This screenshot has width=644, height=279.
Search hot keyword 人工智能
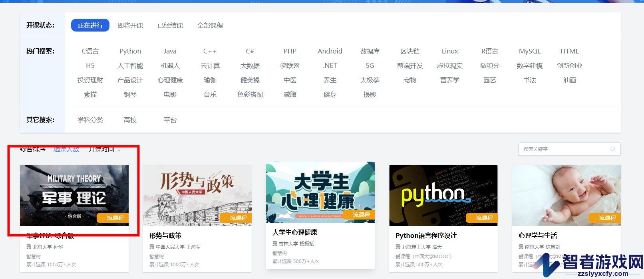(x=130, y=65)
